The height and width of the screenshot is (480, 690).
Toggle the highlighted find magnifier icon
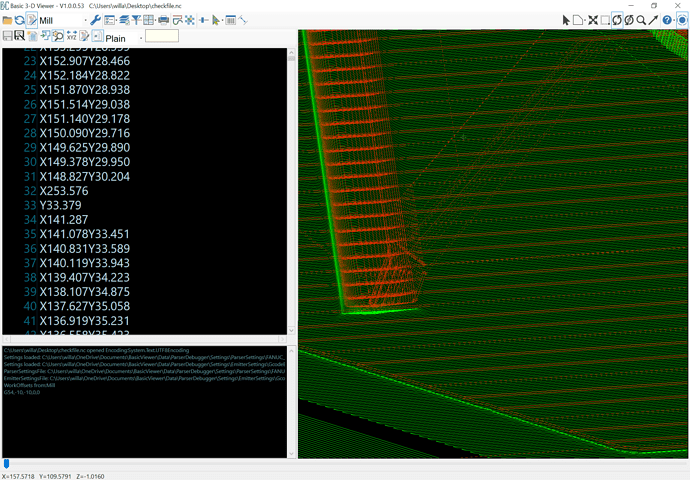(x=58, y=36)
